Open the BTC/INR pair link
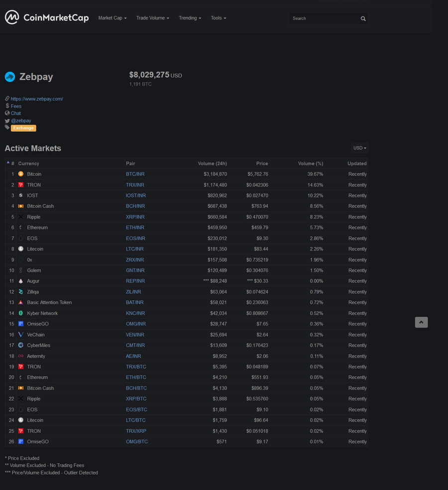 pyautogui.click(x=135, y=174)
